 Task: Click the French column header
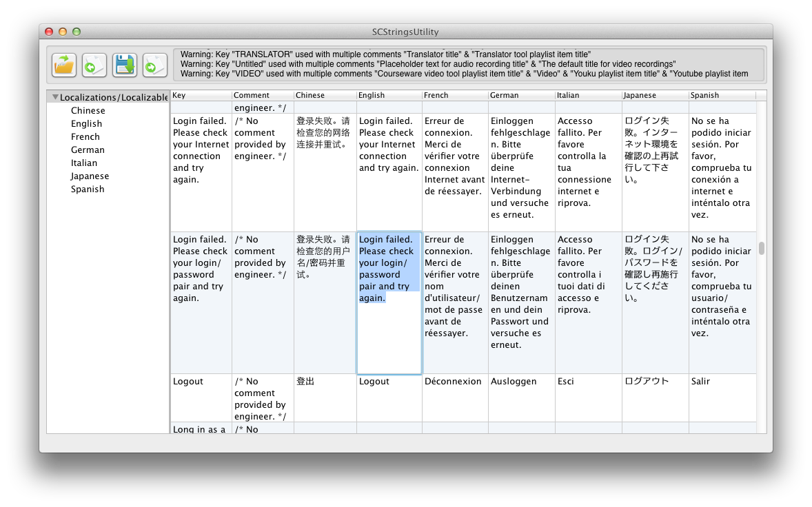(455, 95)
